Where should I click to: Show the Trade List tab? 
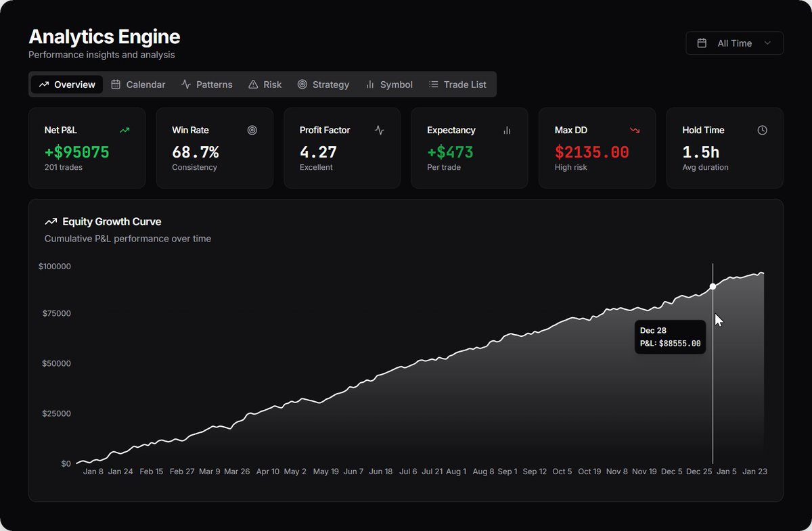point(457,85)
